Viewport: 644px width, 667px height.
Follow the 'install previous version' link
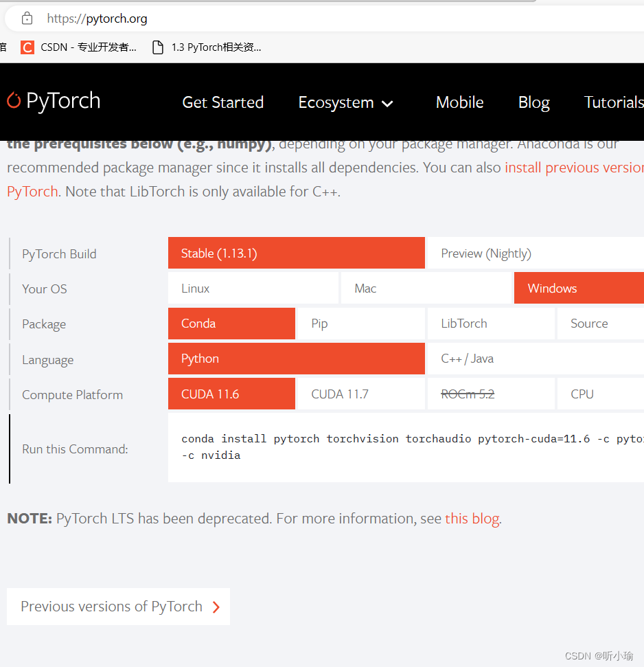point(574,168)
